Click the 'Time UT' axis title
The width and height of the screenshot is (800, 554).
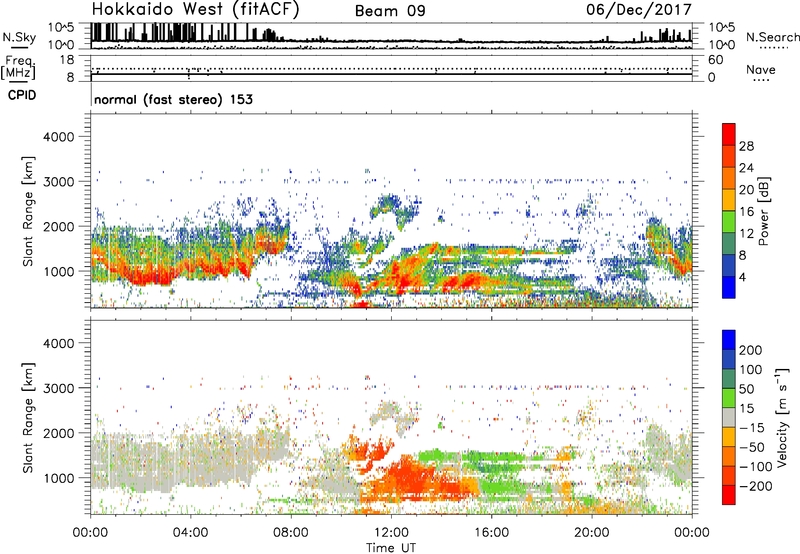(x=391, y=548)
